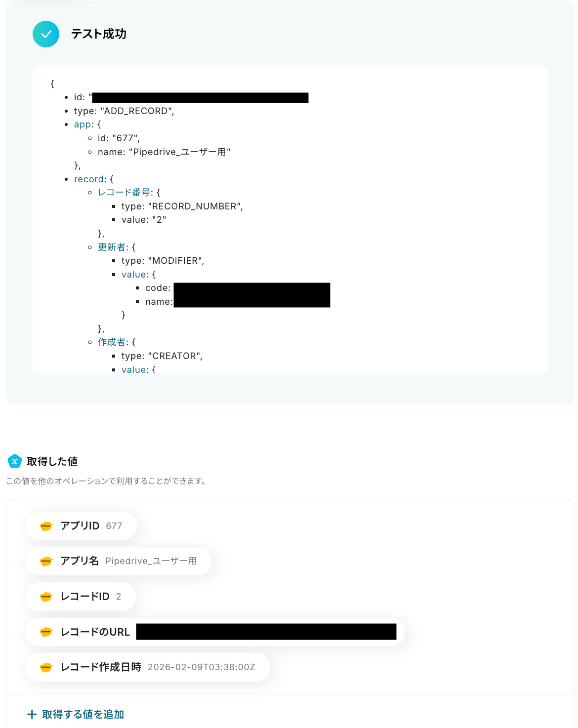Click the plus icon for 取得する値を追加
The image size is (578, 728).
click(x=32, y=714)
